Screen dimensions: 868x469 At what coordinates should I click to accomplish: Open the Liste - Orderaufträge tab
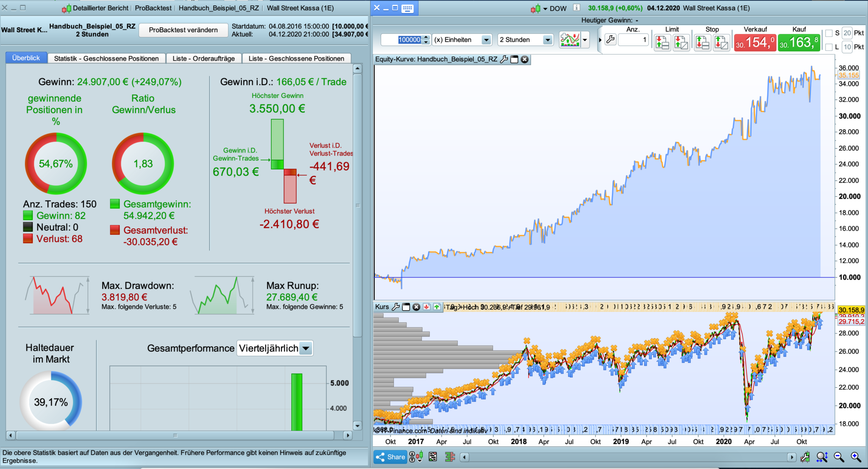point(203,58)
